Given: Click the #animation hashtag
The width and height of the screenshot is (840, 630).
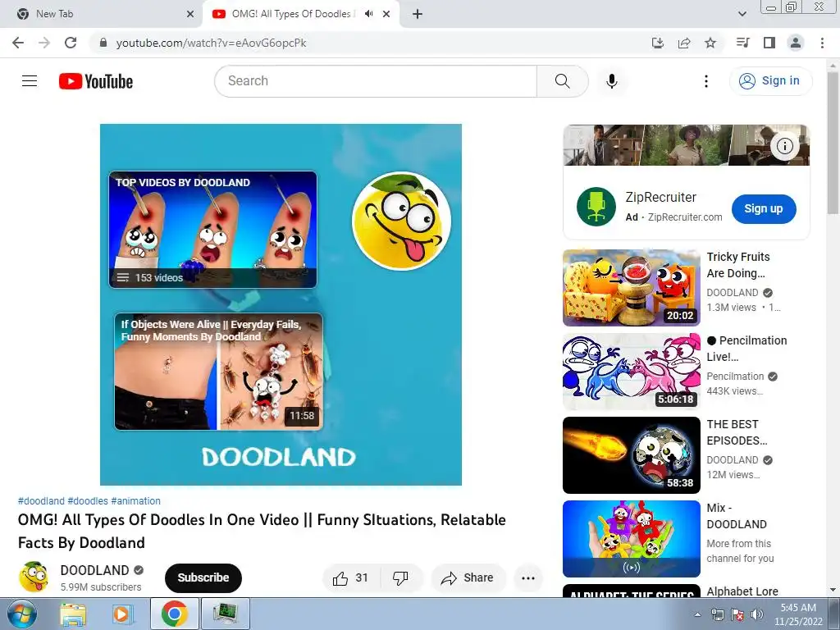Looking at the screenshot, I should coord(135,501).
